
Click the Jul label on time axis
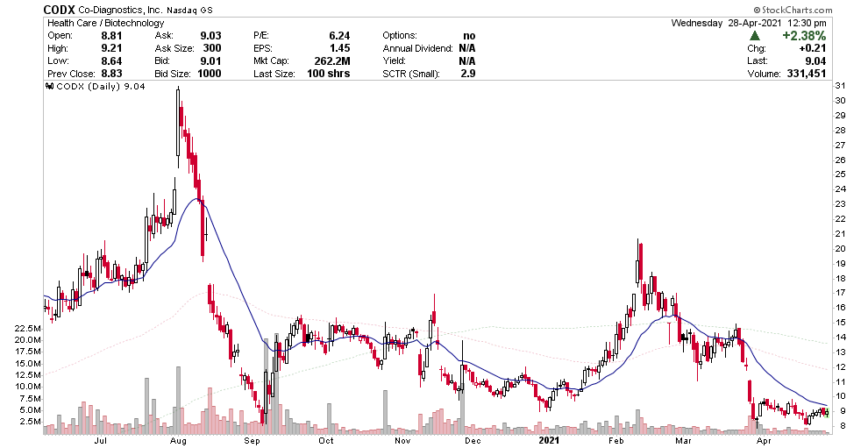[100, 441]
